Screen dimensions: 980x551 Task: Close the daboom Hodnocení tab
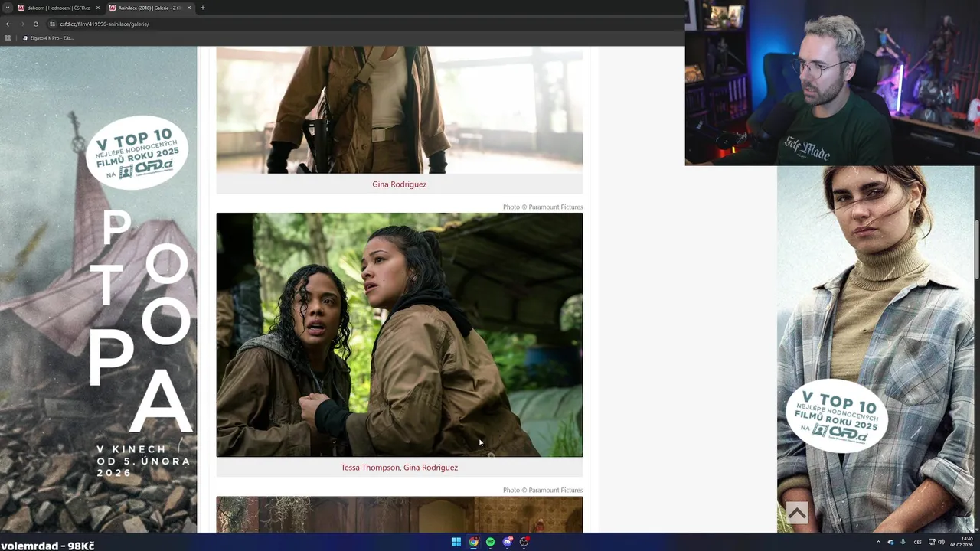coord(98,8)
